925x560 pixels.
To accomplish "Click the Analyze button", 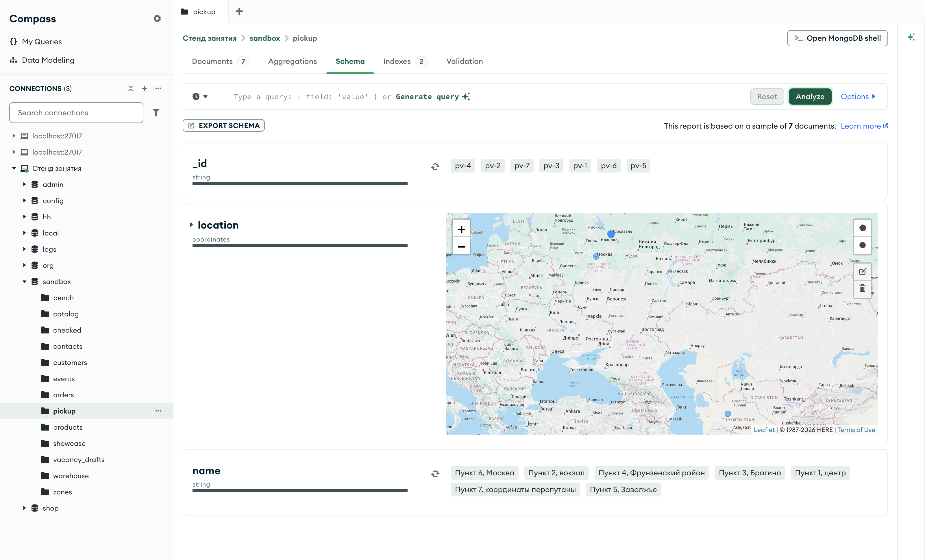I will coord(810,97).
